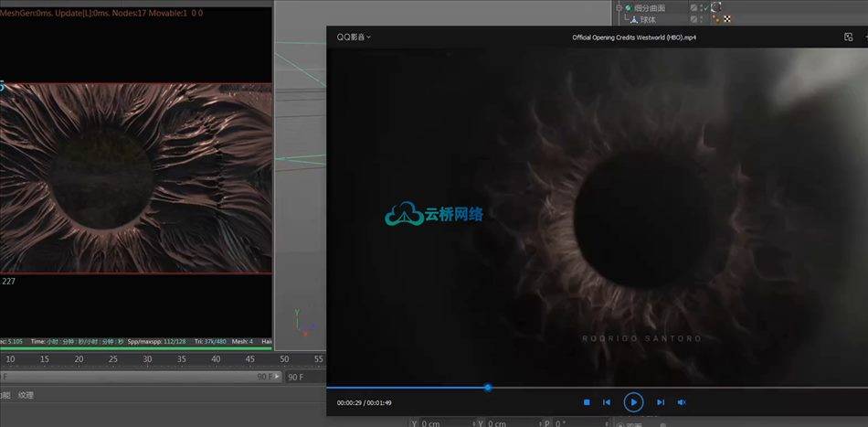Click frame 40 on the timeline ruler
The width and height of the screenshot is (868, 427).
point(216,358)
